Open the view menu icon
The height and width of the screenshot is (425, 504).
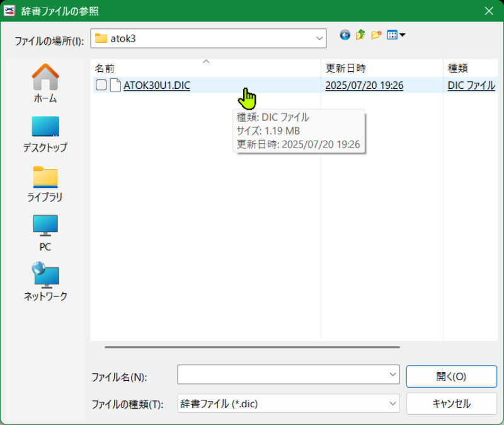(396, 35)
